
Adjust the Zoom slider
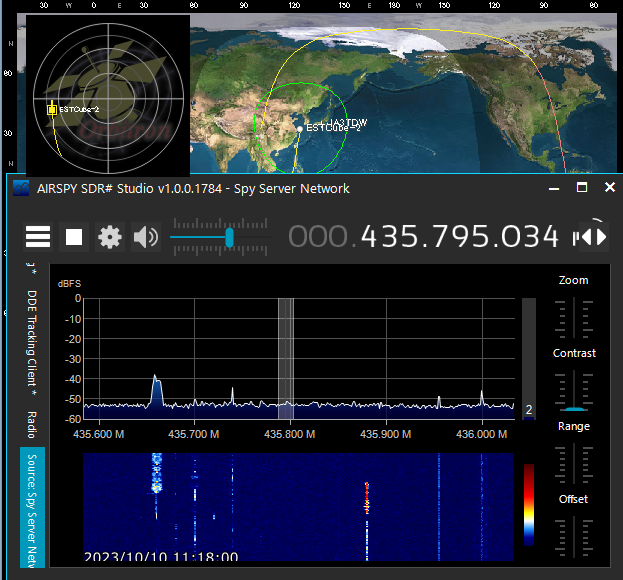574,317
